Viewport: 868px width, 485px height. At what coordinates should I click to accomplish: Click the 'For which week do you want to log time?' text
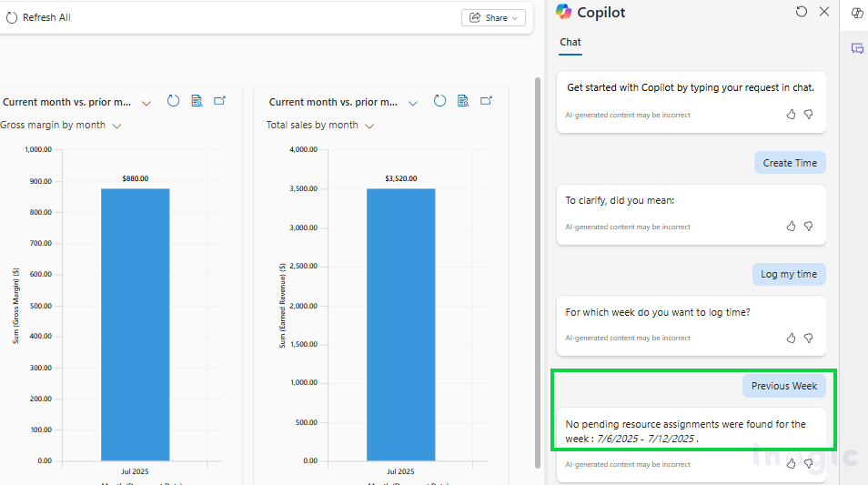click(x=658, y=312)
